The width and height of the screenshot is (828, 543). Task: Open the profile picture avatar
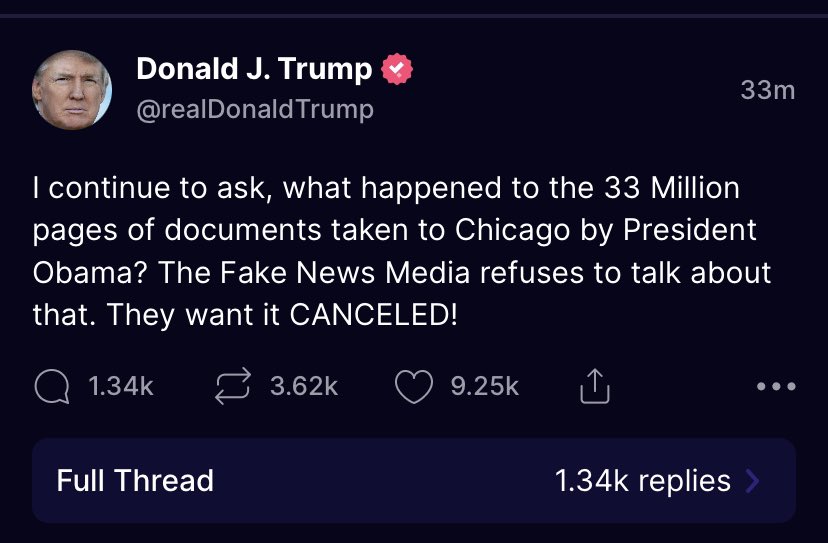click(72, 90)
